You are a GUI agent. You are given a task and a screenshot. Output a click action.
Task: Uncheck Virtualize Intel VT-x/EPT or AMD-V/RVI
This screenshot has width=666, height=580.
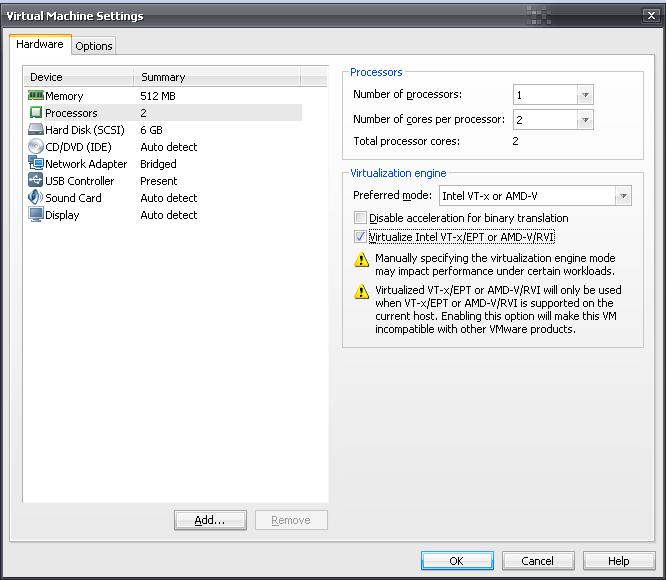click(x=360, y=237)
